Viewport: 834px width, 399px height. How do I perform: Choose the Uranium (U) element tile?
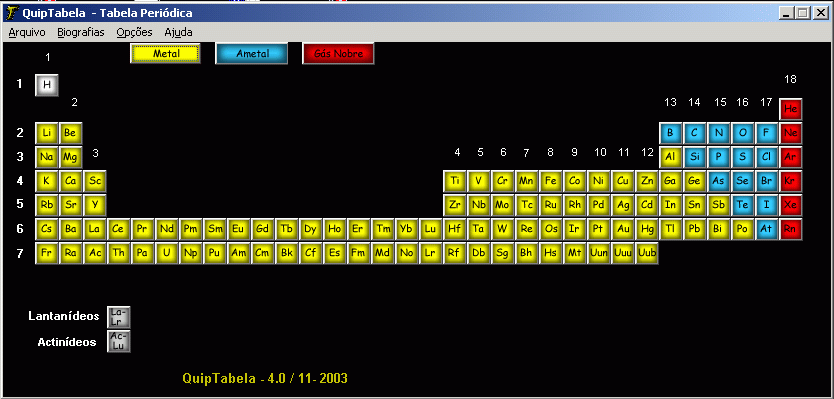click(166, 253)
